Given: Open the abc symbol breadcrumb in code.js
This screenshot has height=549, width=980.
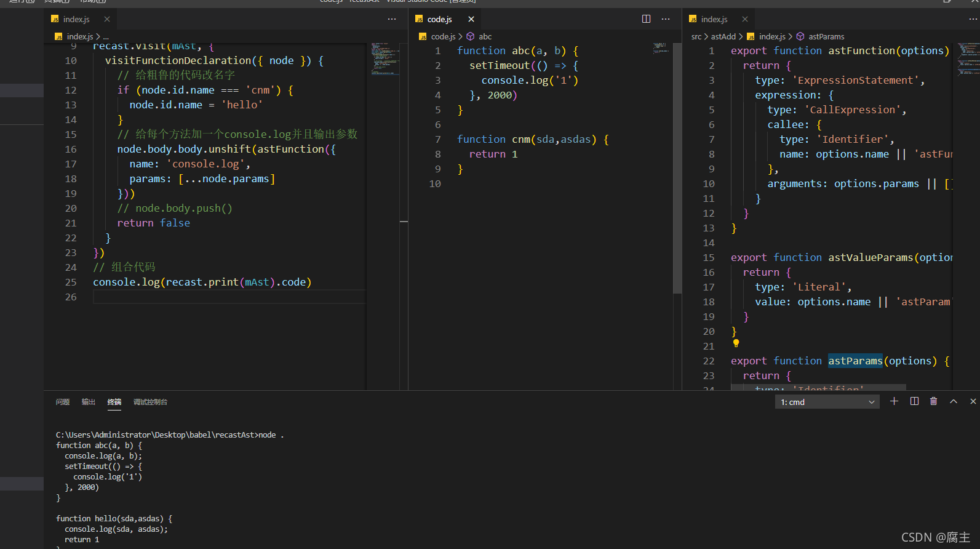Looking at the screenshot, I should click(x=485, y=36).
